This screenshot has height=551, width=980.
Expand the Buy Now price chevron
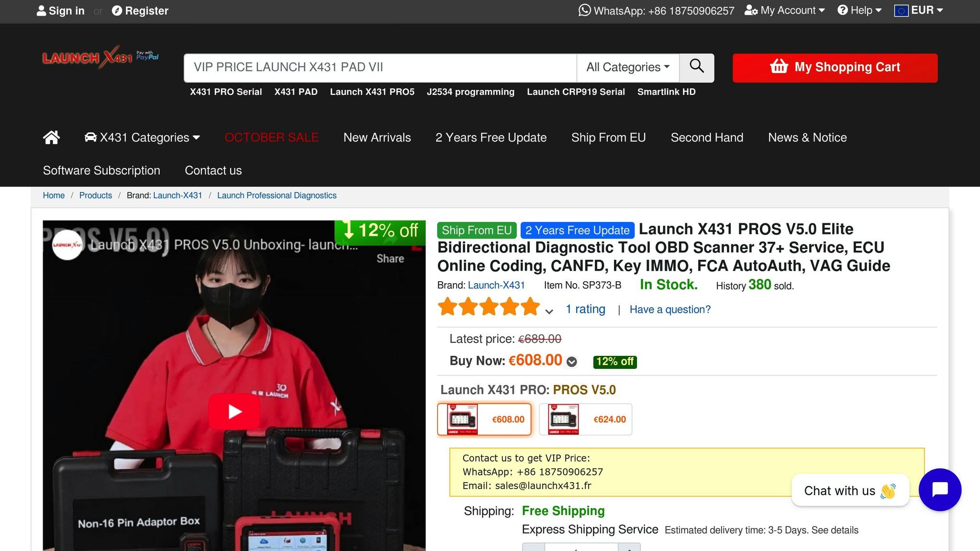click(571, 362)
